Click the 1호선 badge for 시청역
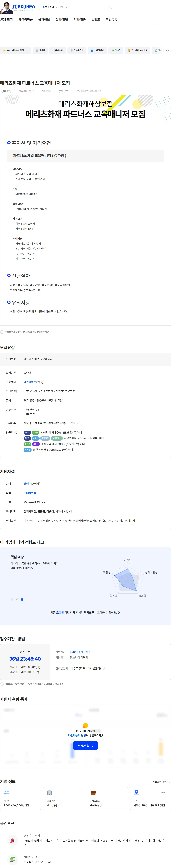The width and height of the screenshot is (171, 868). click(27, 433)
